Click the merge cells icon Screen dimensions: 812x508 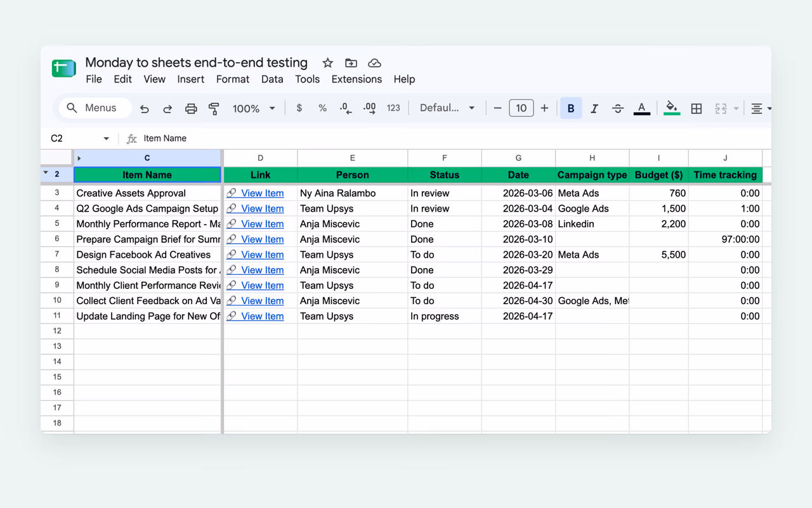pos(721,109)
